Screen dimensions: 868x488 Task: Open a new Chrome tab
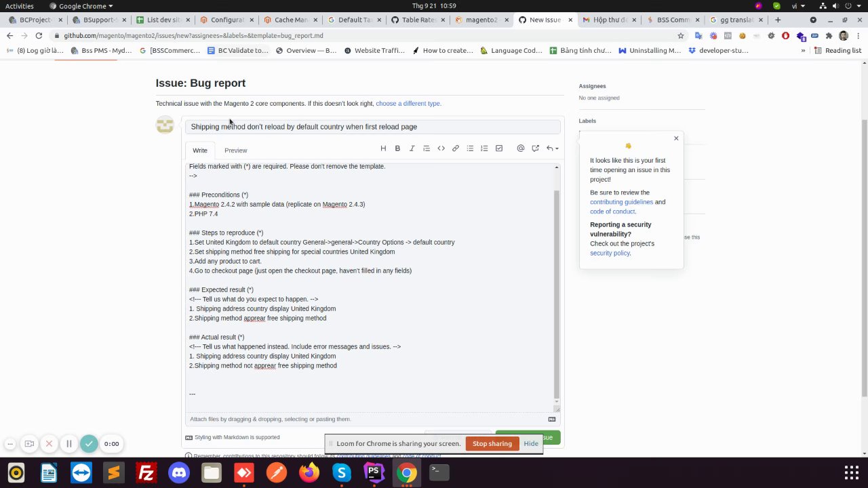tap(778, 20)
